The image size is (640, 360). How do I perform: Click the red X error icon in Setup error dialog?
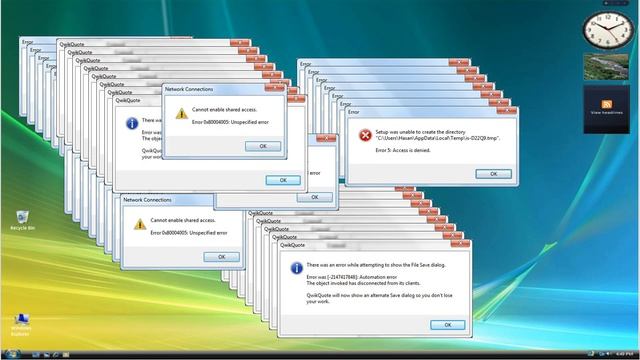(x=365, y=135)
